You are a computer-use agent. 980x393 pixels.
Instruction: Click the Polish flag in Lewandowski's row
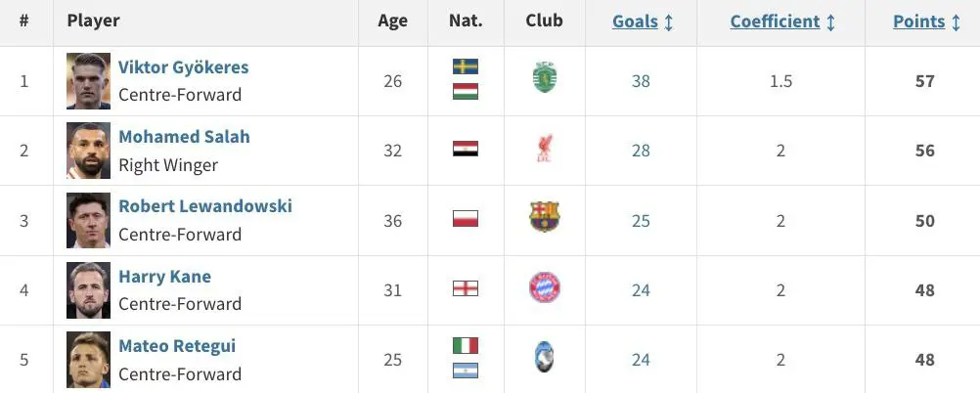(x=466, y=218)
